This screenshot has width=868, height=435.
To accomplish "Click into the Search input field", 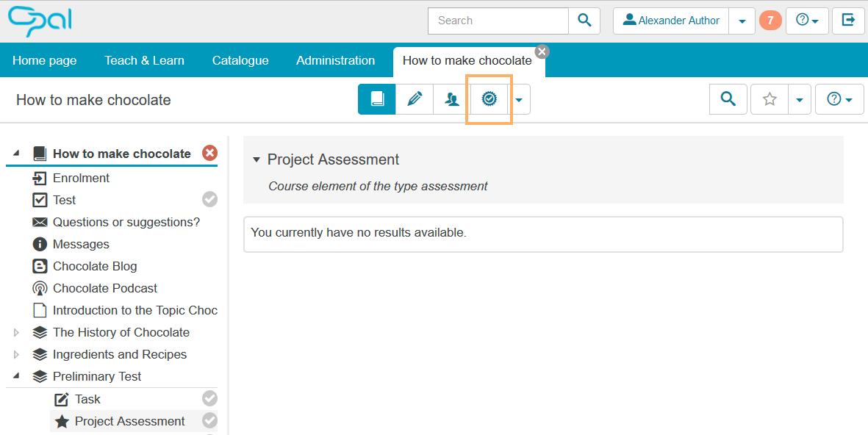I will coord(498,21).
